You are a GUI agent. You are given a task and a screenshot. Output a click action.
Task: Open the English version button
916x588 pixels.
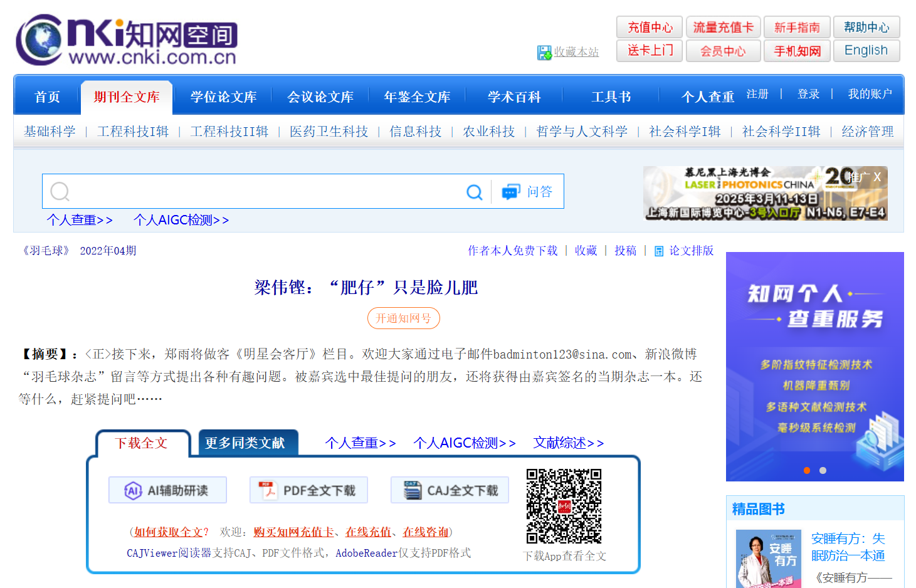coord(866,51)
